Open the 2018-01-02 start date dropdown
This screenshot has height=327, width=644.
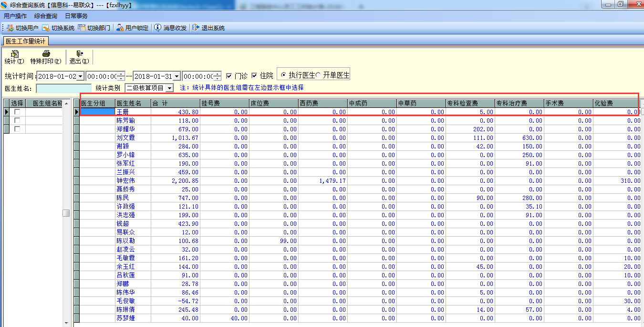(x=80, y=76)
